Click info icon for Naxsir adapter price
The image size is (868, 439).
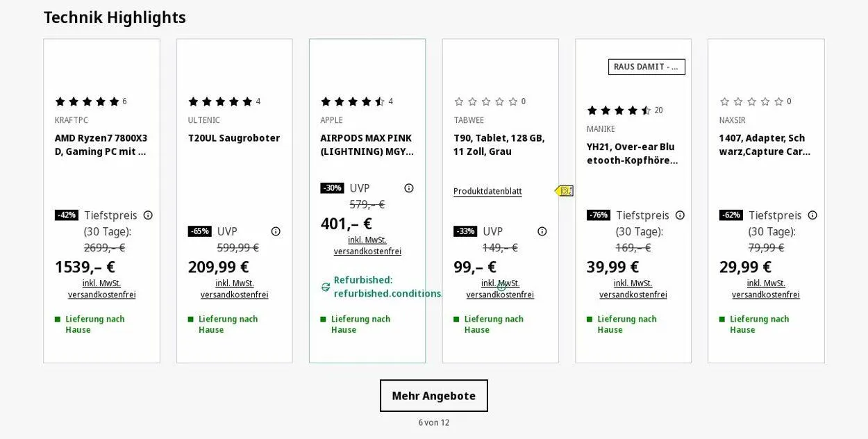[x=812, y=215]
